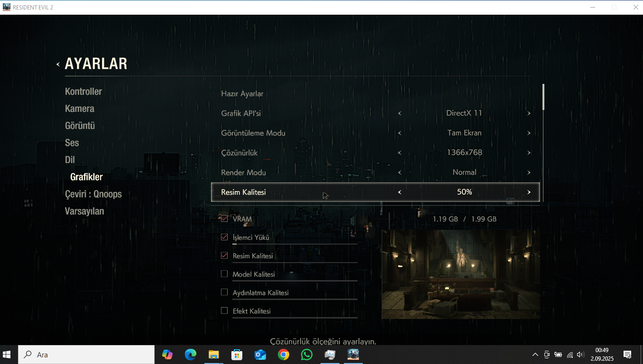Click right arrow next to DirectX 11
Image resolution: width=643 pixels, height=364 pixels.
click(x=529, y=113)
